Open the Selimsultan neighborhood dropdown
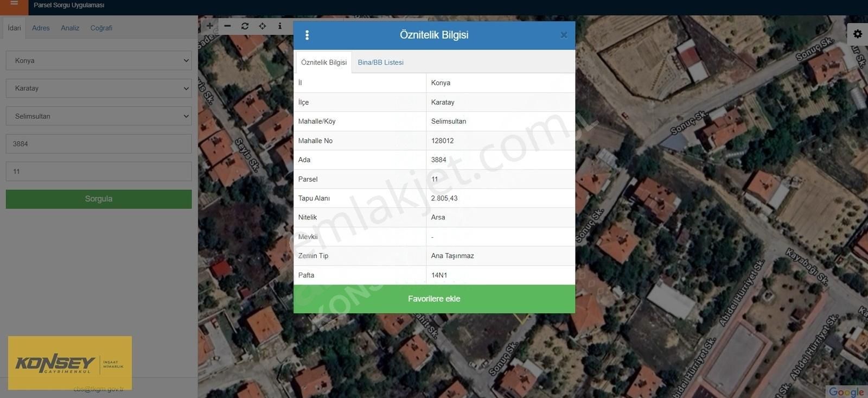 [99, 116]
